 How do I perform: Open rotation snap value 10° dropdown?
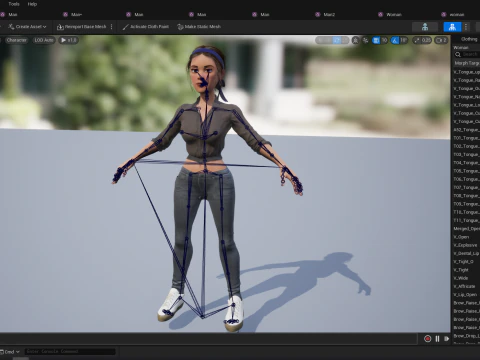point(404,40)
